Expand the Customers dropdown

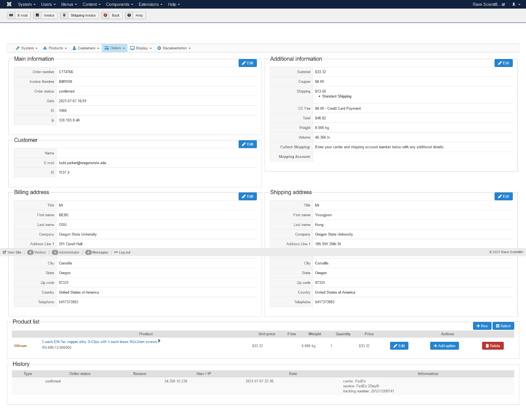[86, 48]
